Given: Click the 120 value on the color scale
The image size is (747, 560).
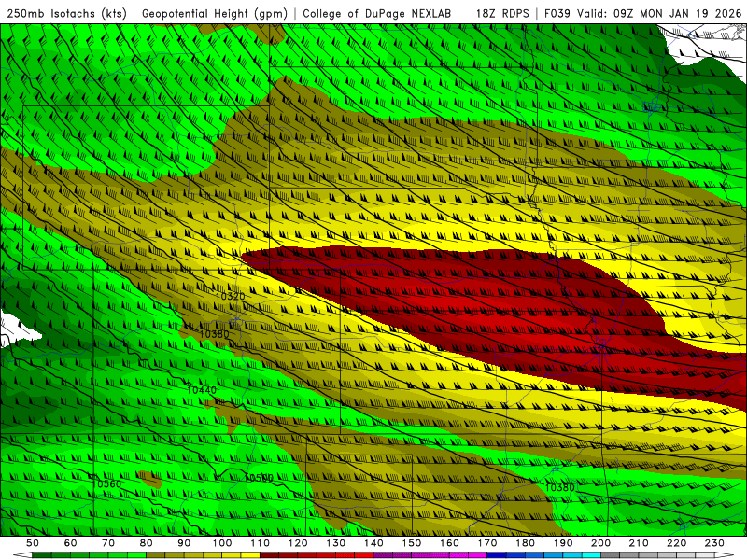Looking at the screenshot, I should point(298,543).
